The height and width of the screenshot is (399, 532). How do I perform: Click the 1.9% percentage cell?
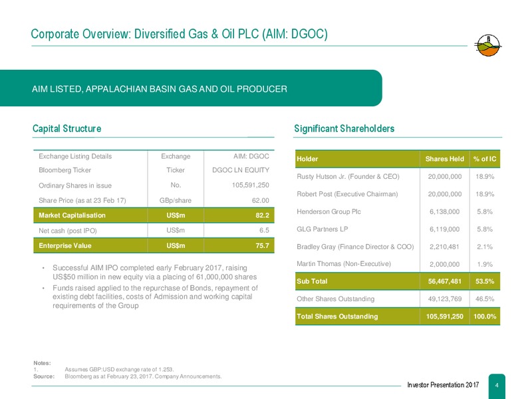tap(485, 264)
